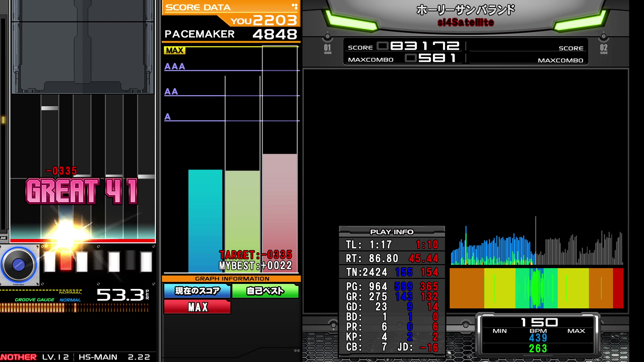Click the KP: 4 count row
Viewport: 644px width, 362px height.
coord(392,337)
